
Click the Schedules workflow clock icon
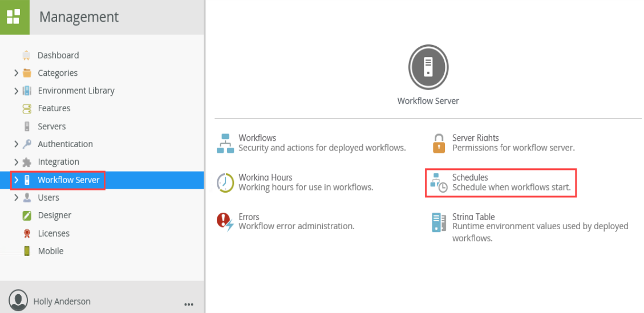(439, 182)
